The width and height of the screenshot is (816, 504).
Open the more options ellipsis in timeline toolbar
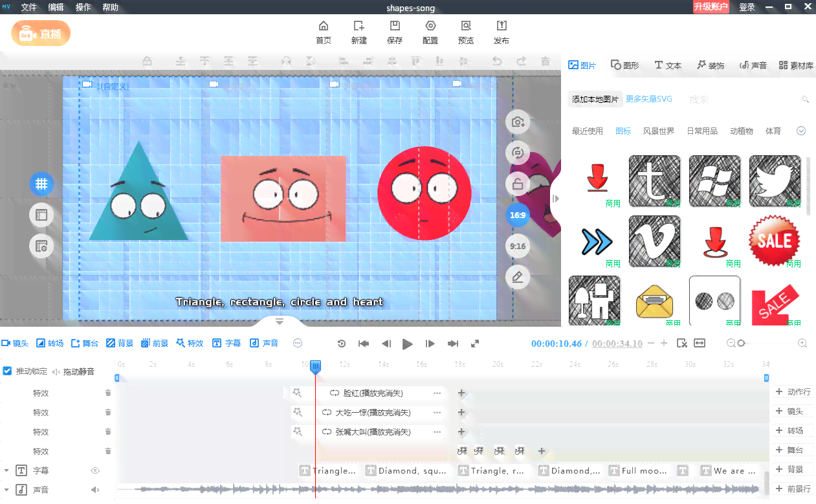tap(298, 344)
